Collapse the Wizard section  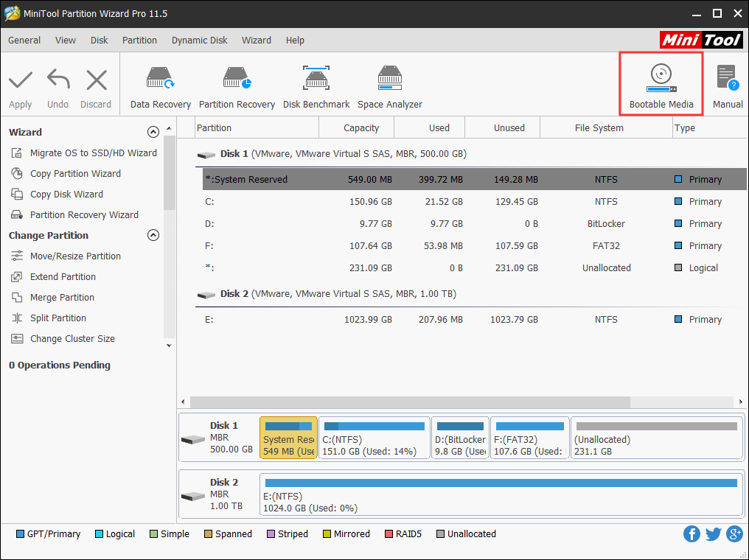pyautogui.click(x=153, y=132)
